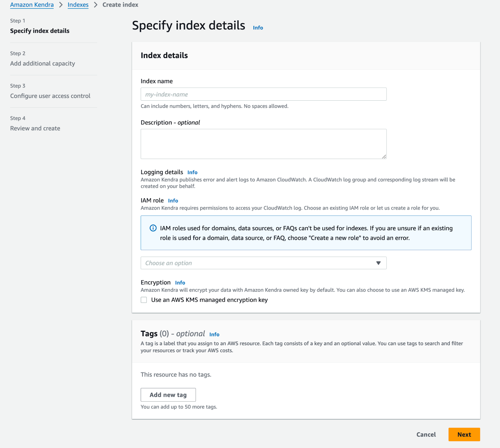Click the IAM role dropdown arrow
Image resolution: width=500 pixels, height=448 pixels.
[x=378, y=263]
